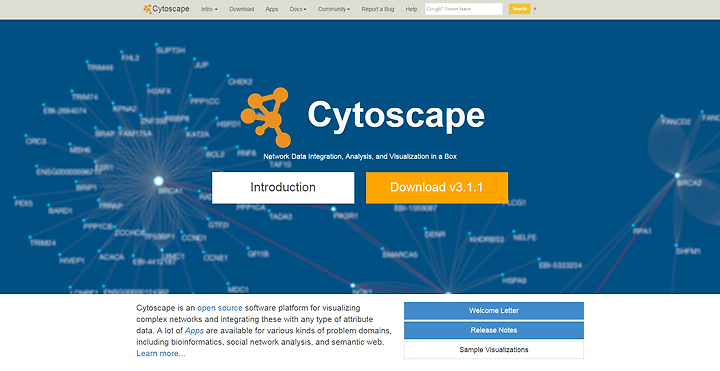Focus the Google custom search field
Image resolution: width=720 pixels, height=371 pixels.
(x=464, y=9)
